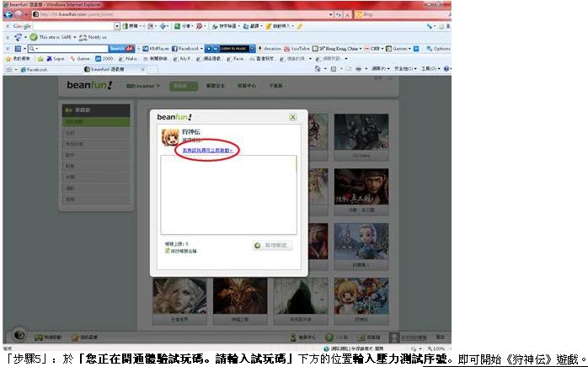Click the red Search button in toolbar
Image resolution: width=588 pixels, height=367 pixels.
pyautogui.click(x=121, y=48)
